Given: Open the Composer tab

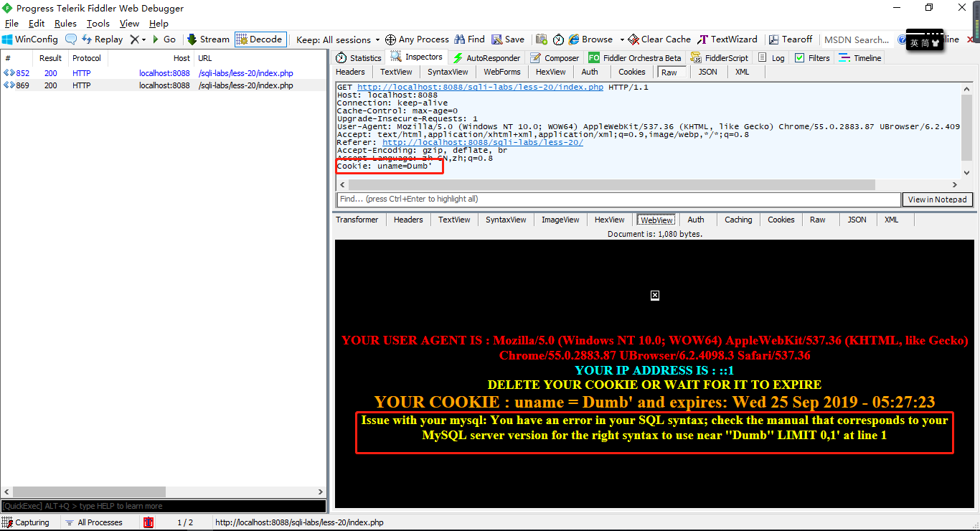Looking at the screenshot, I should tap(555, 58).
